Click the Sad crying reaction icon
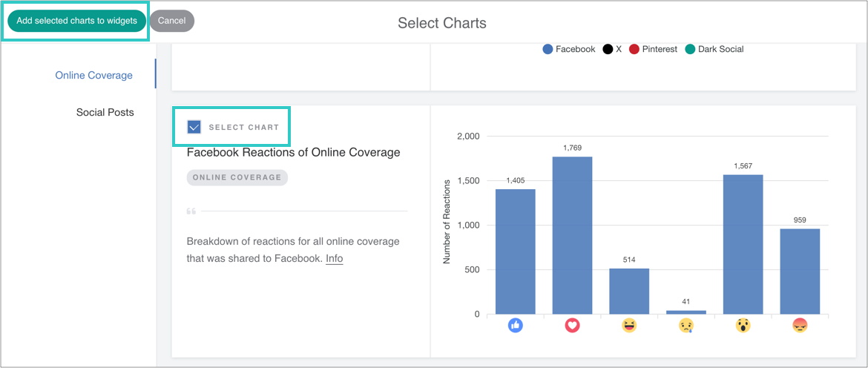Viewport: 868px width, 368px height. click(686, 325)
